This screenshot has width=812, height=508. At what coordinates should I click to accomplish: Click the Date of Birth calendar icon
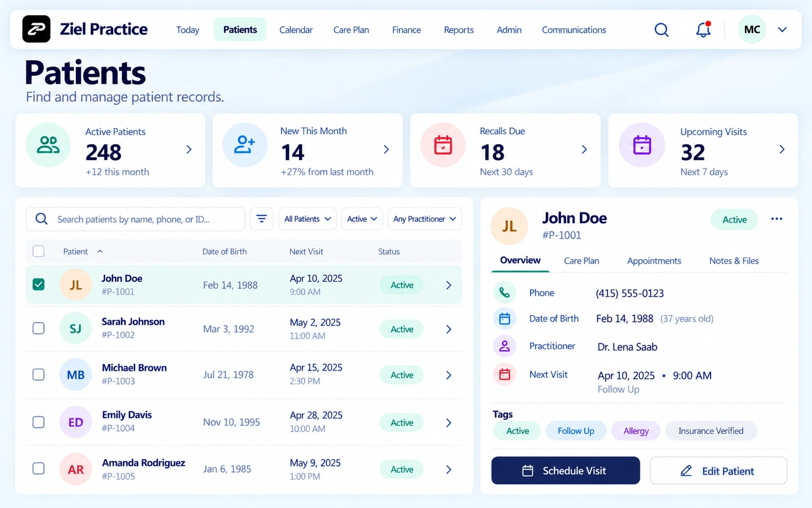click(504, 319)
